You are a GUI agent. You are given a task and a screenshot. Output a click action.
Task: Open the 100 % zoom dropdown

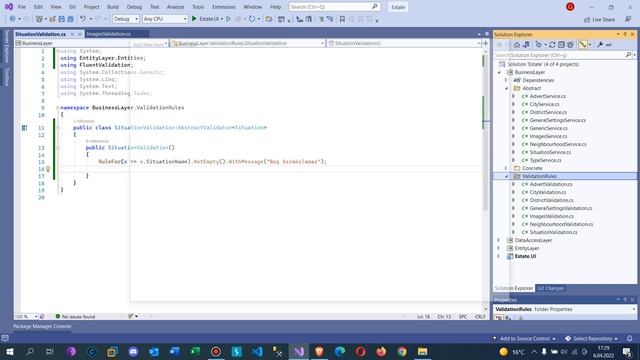[26, 316]
